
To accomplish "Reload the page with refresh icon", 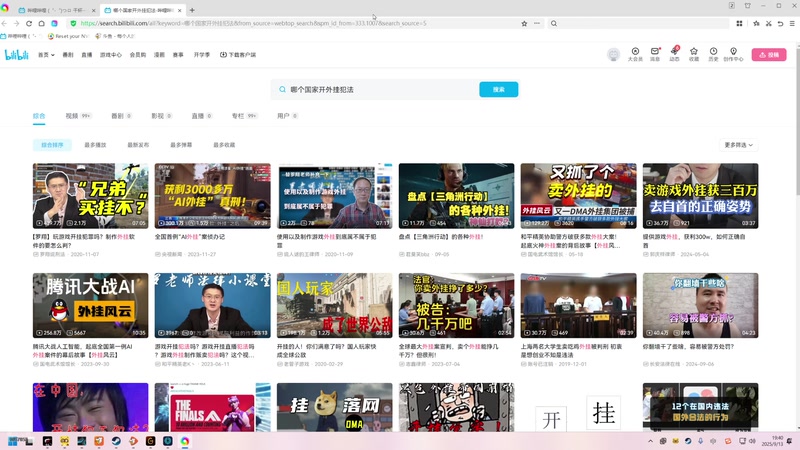I will (29, 23).
